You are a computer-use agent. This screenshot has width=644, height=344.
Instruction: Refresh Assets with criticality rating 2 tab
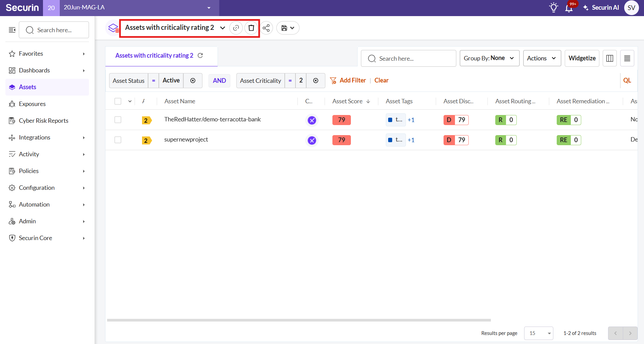click(200, 55)
